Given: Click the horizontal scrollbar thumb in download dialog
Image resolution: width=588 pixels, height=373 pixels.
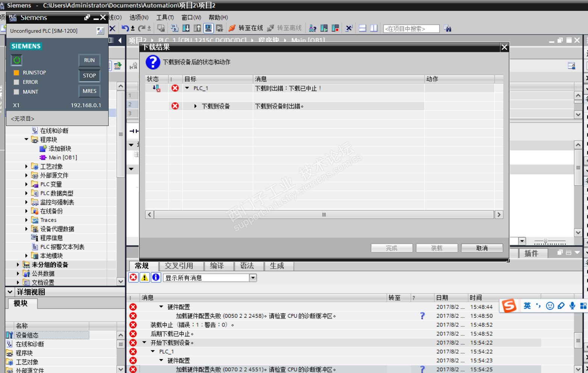Looking at the screenshot, I should click(324, 215).
